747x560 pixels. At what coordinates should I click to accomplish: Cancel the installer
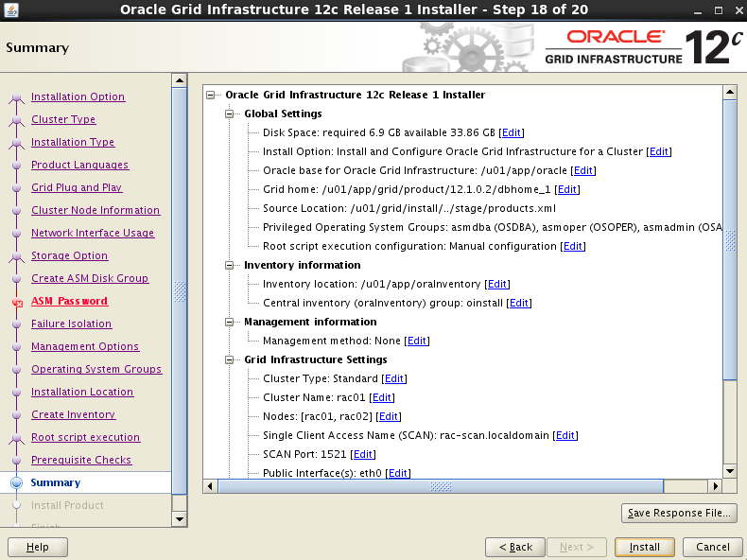coord(713,547)
